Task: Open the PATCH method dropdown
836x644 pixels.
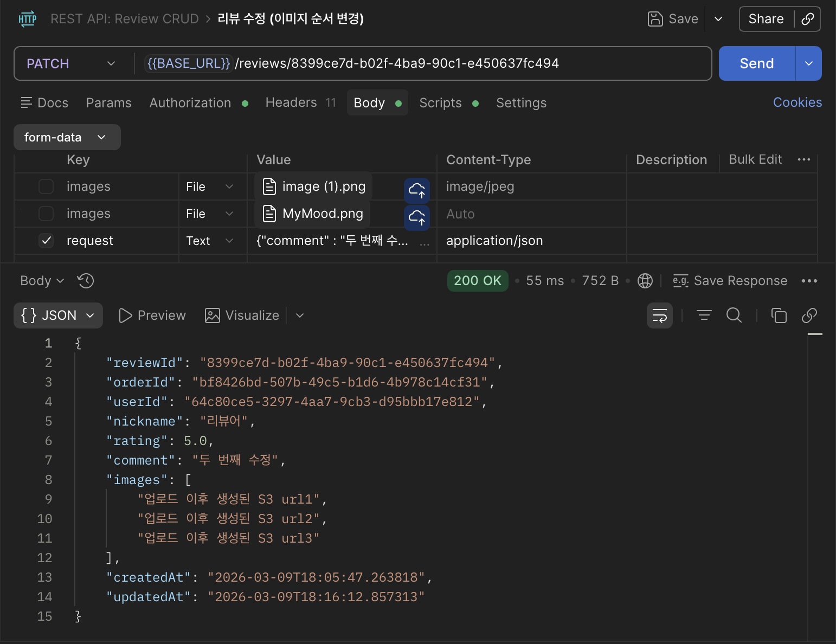Action: 71,63
